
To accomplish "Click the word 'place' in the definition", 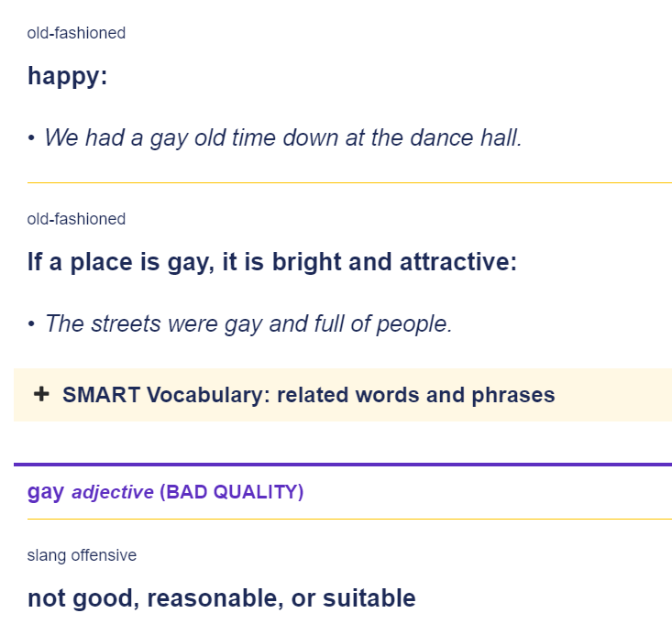I will [x=102, y=262].
